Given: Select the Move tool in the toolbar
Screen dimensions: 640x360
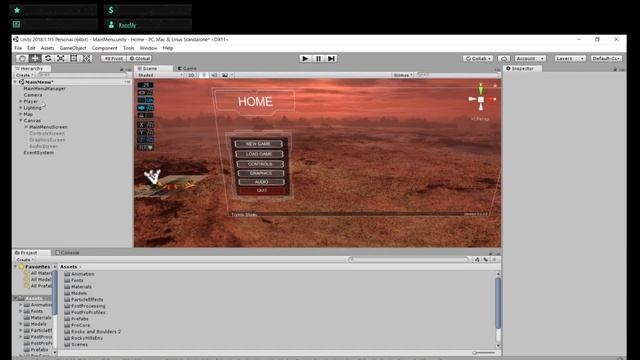Looking at the screenshot, I should coord(35,58).
